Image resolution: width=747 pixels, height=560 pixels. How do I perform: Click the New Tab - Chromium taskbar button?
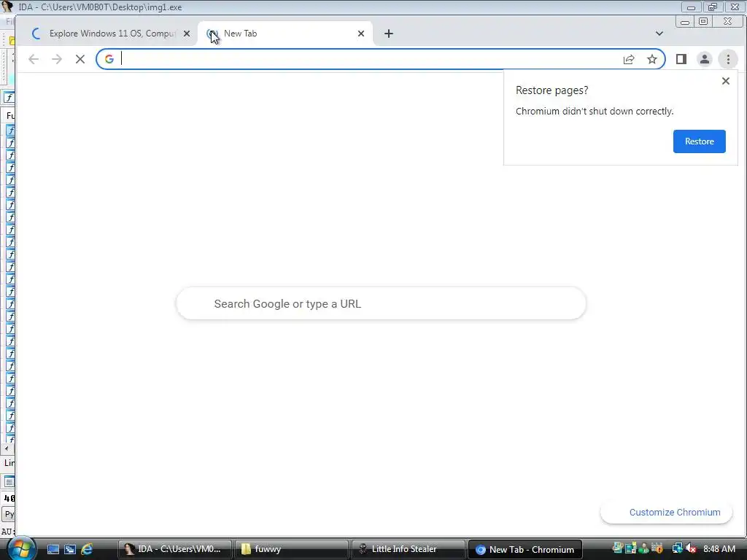pyautogui.click(x=525, y=550)
